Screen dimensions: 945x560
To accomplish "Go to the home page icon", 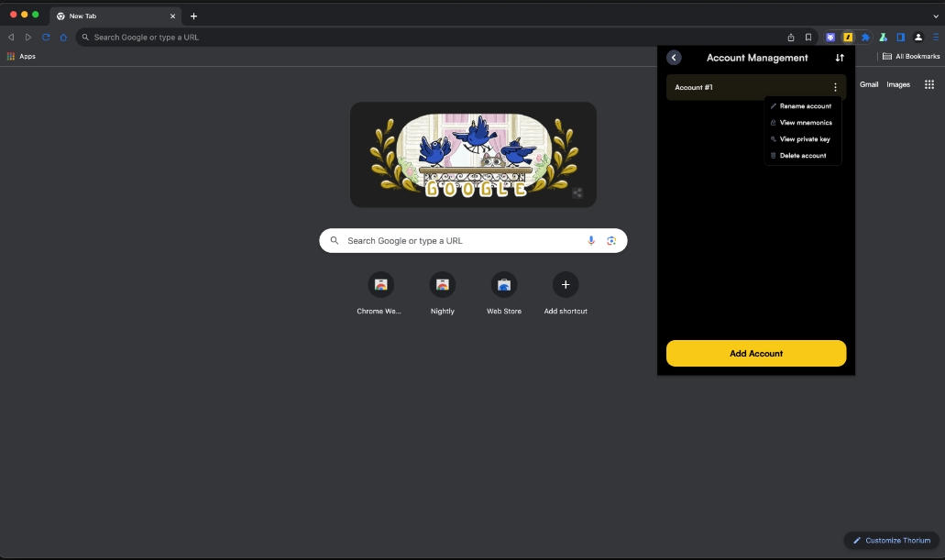I will (63, 38).
